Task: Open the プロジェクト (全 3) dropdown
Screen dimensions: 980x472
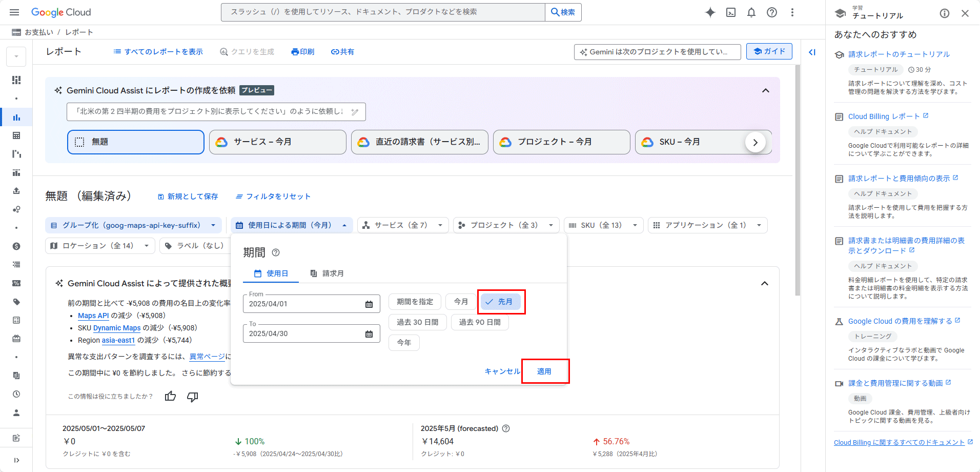Action: [506, 225]
